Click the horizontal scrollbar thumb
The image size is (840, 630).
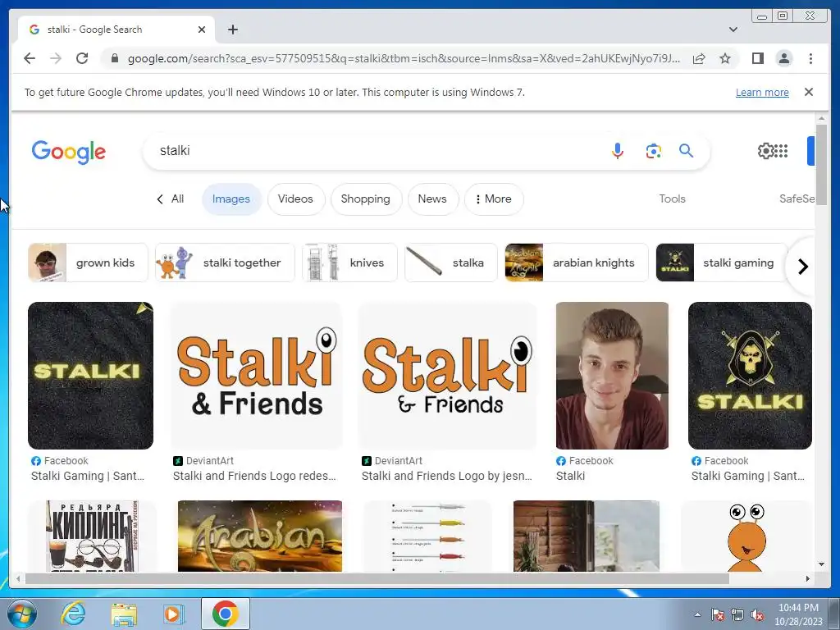tap(377, 578)
